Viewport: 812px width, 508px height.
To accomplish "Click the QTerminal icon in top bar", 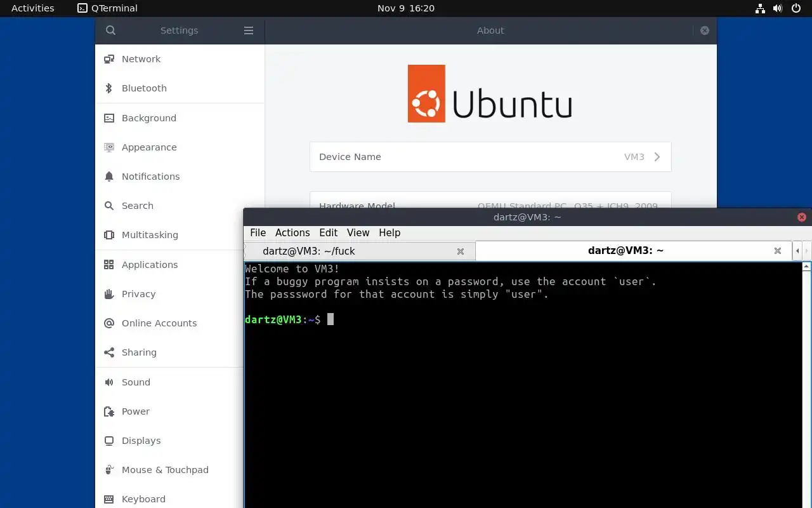I will point(82,8).
